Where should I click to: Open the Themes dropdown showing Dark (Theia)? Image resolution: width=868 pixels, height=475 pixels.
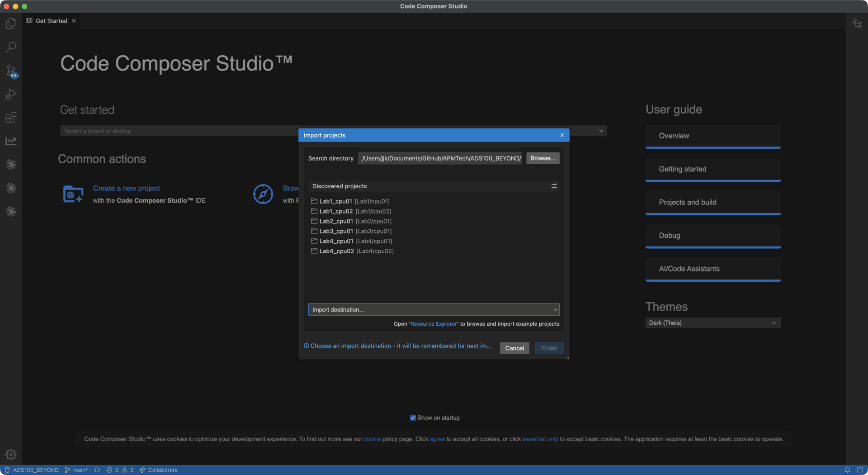pyautogui.click(x=713, y=323)
